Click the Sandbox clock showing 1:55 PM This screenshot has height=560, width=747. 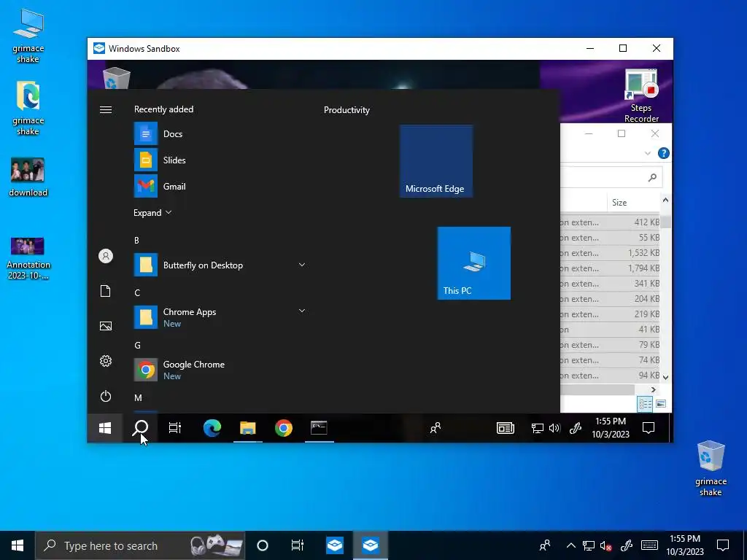(611, 427)
